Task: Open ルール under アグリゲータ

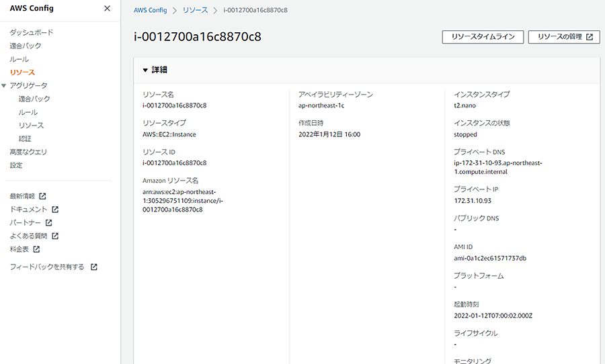Action: (x=28, y=112)
